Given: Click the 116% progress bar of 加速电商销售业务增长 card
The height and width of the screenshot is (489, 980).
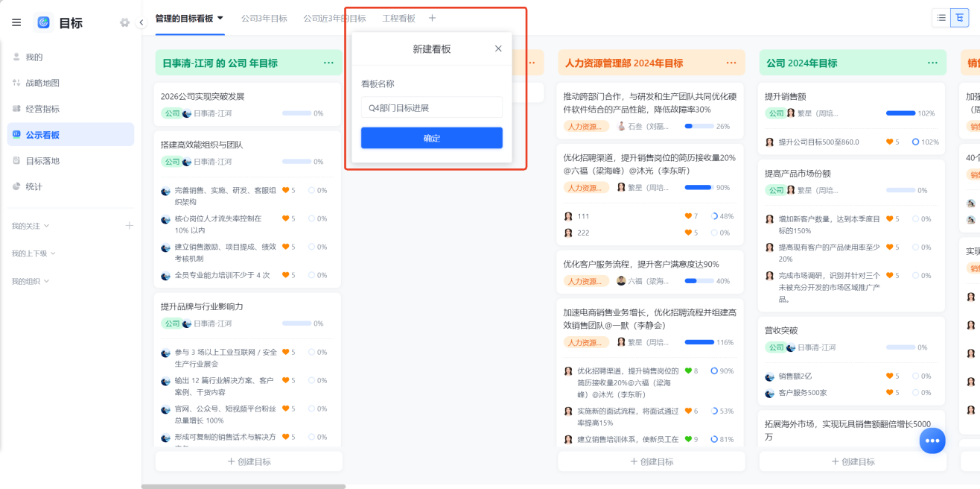Looking at the screenshot, I should (699, 342).
